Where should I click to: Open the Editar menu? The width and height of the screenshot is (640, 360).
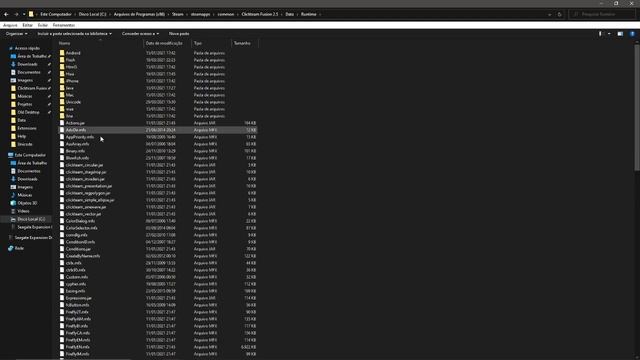27,25
